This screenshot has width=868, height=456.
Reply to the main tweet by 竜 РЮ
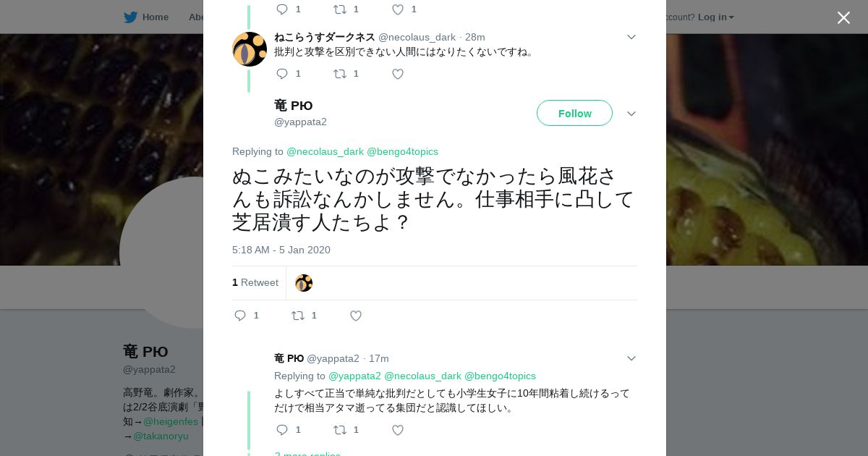[x=241, y=316]
